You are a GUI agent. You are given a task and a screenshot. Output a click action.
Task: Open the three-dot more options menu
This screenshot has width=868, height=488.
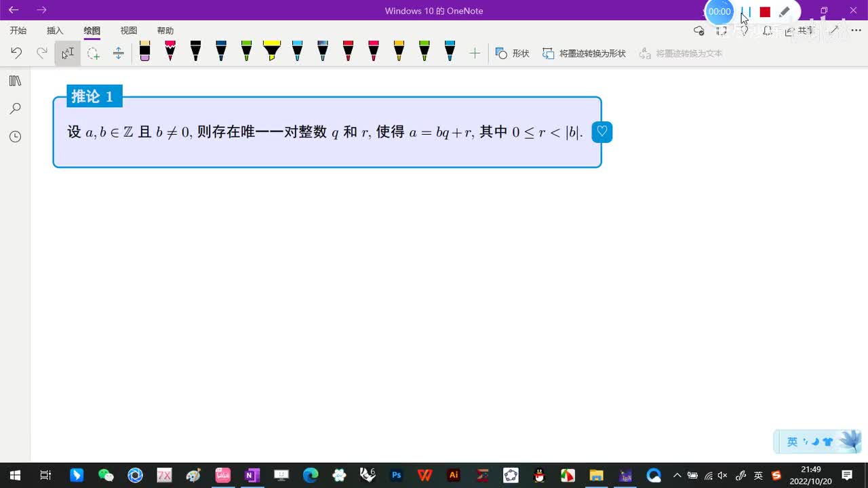(856, 30)
